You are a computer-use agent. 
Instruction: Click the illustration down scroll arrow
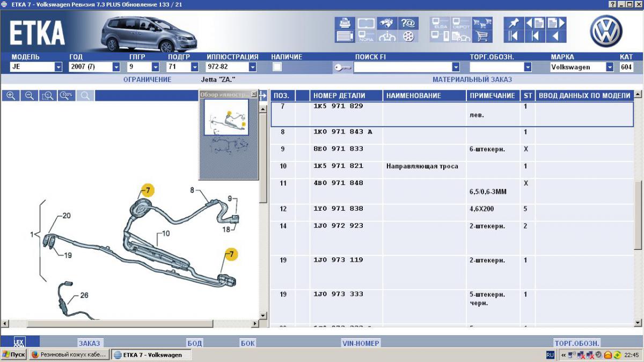click(263, 315)
